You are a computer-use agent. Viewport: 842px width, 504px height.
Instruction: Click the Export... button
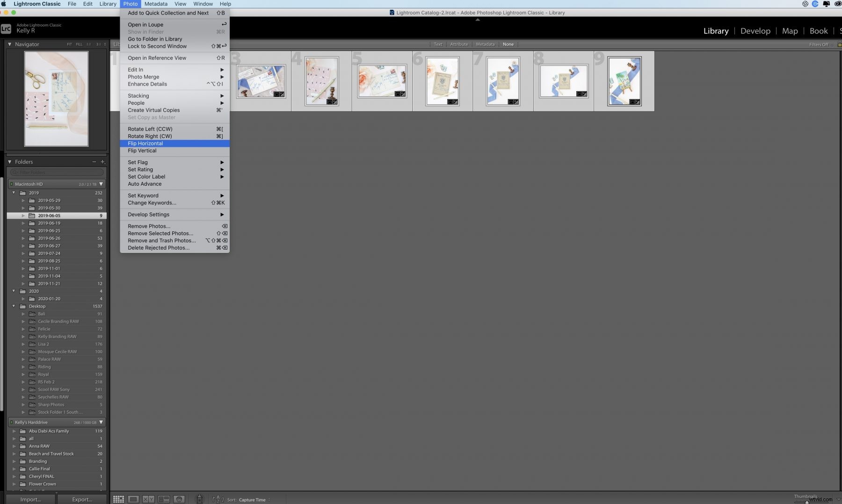(82, 499)
